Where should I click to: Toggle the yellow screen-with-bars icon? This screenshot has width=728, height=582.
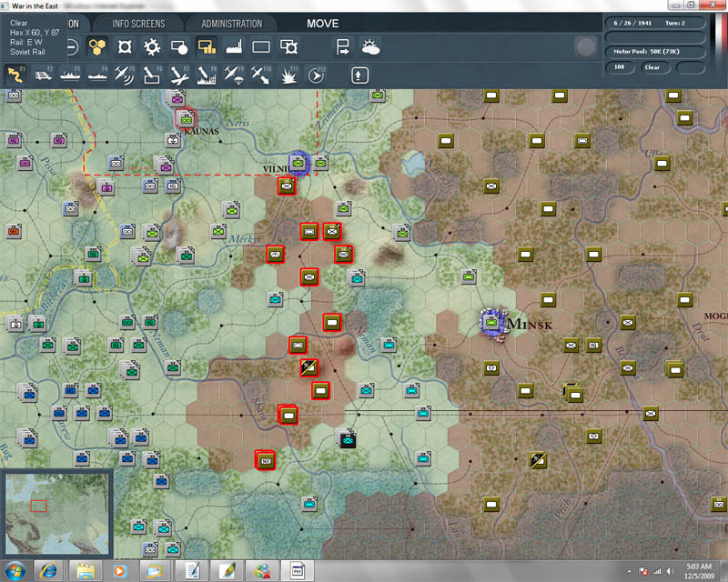click(x=207, y=47)
